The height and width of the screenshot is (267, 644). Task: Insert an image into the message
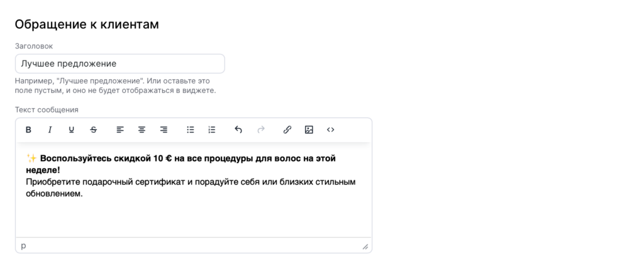[309, 130]
